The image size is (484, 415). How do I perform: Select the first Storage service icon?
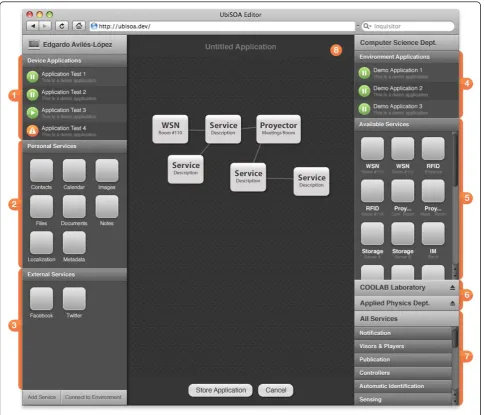(373, 234)
